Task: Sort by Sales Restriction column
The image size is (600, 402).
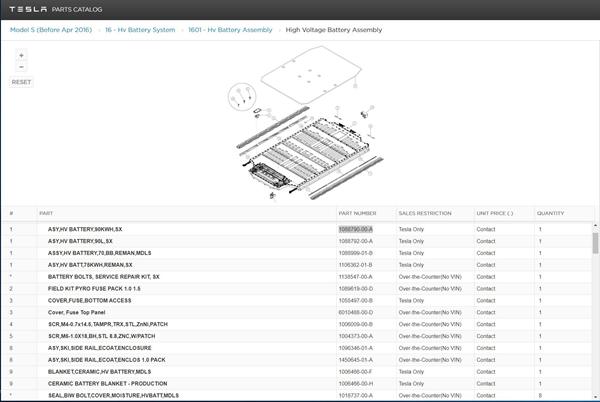Action: (423, 213)
